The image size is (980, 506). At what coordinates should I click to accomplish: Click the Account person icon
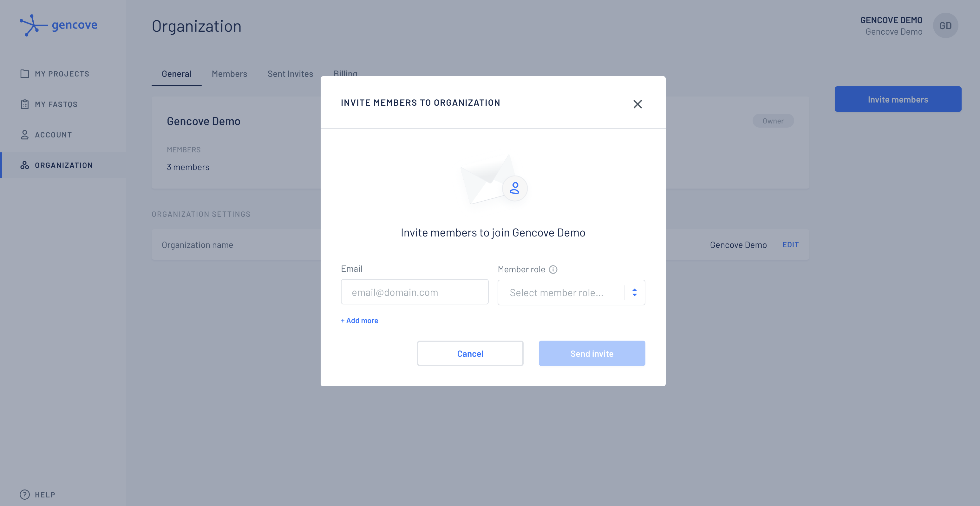click(25, 135)
